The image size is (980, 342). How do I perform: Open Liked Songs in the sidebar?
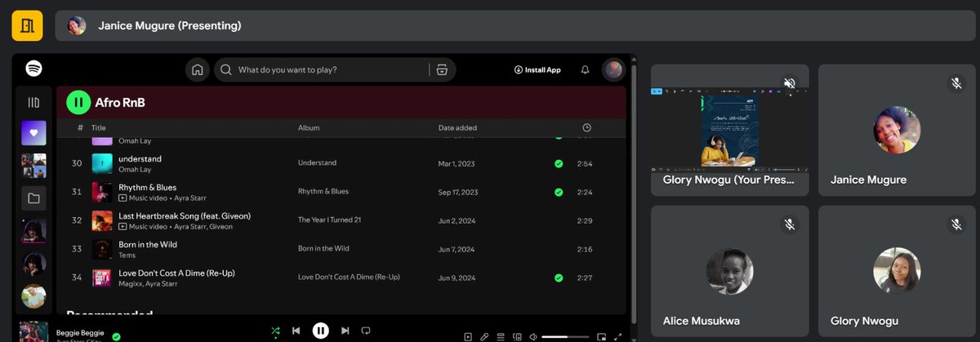click(33, 132)
